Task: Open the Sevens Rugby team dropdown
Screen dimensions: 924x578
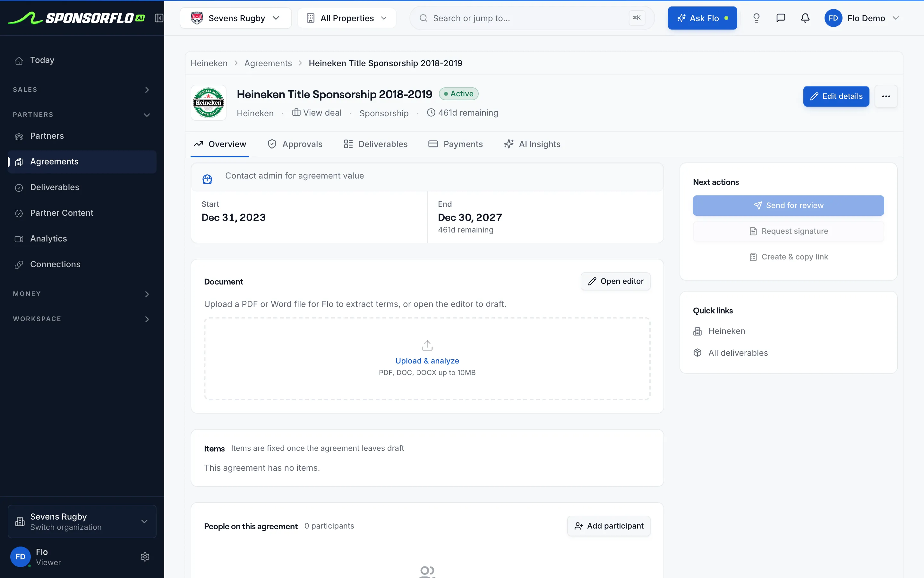Action: (x=235, y=18)
